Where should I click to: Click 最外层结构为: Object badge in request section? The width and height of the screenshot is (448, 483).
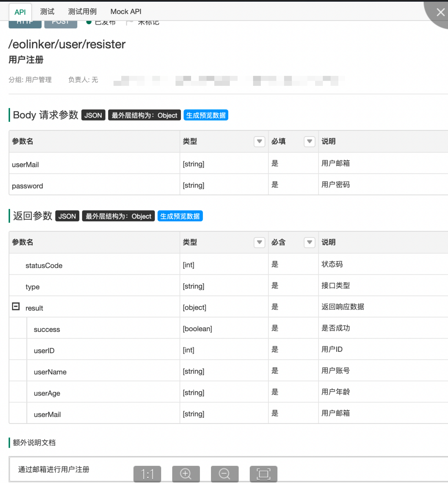point(144,115)
